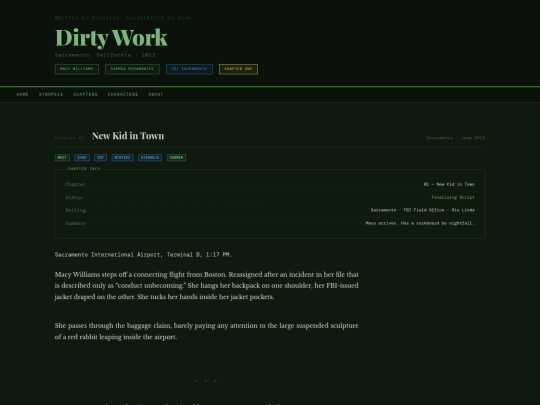The width and height of the screenshot is (540, 405).
Task: Select the Chapter One header tag
Action: pyautogui.click(x=238, y=69)
